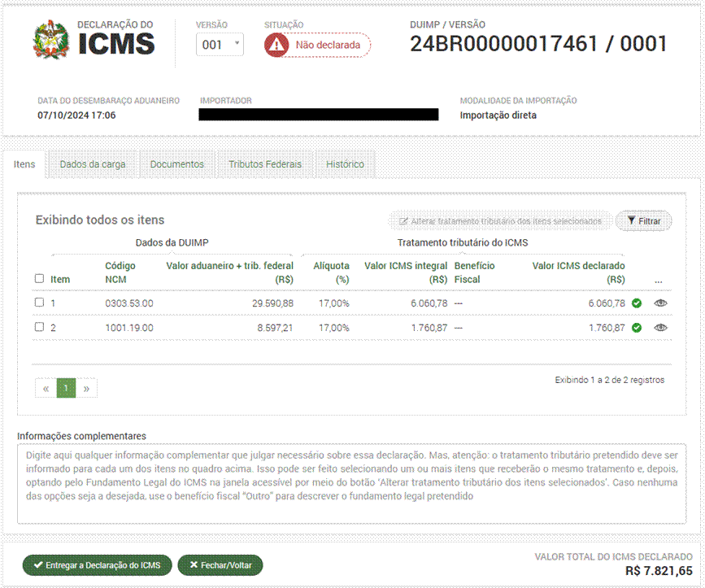
Task: Select the checkbox for item 1
Action: pyautogui.click(x=40, y=303)
